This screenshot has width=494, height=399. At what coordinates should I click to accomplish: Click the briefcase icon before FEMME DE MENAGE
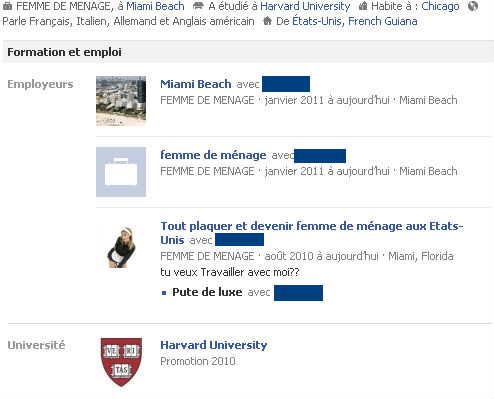point(7,6)
